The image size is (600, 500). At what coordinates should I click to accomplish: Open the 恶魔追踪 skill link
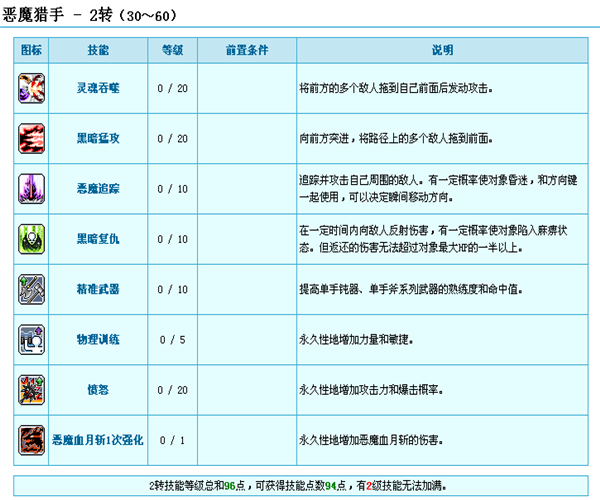98,189
